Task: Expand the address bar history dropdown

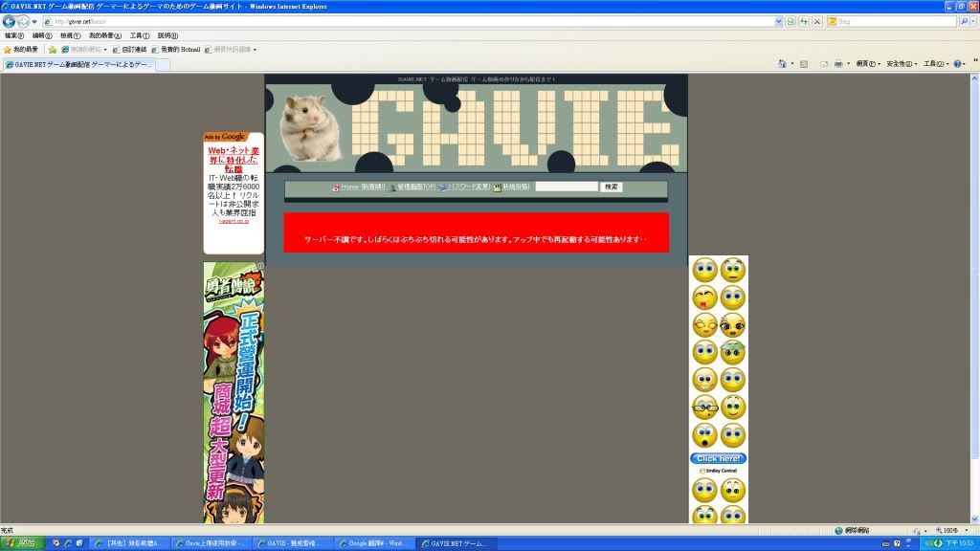Action: coord(778,21)
